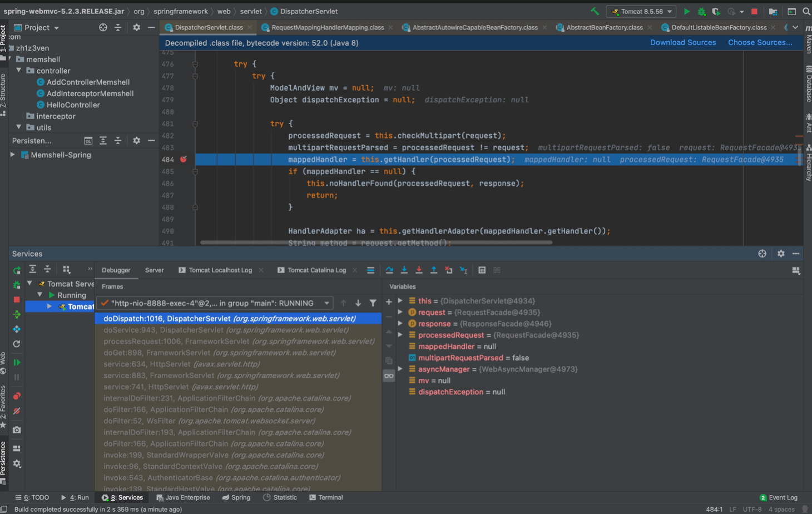Open Event Log button
Image resolution: width=812 pixels, height=514 pixels.
click(779, 498)
